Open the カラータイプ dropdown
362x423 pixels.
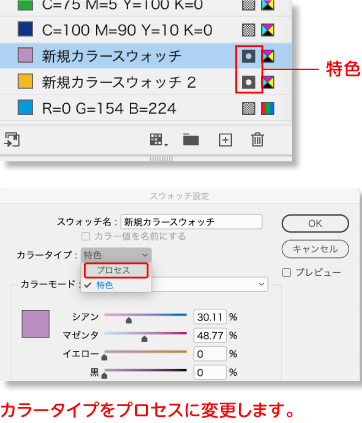[x=116, y=255]
